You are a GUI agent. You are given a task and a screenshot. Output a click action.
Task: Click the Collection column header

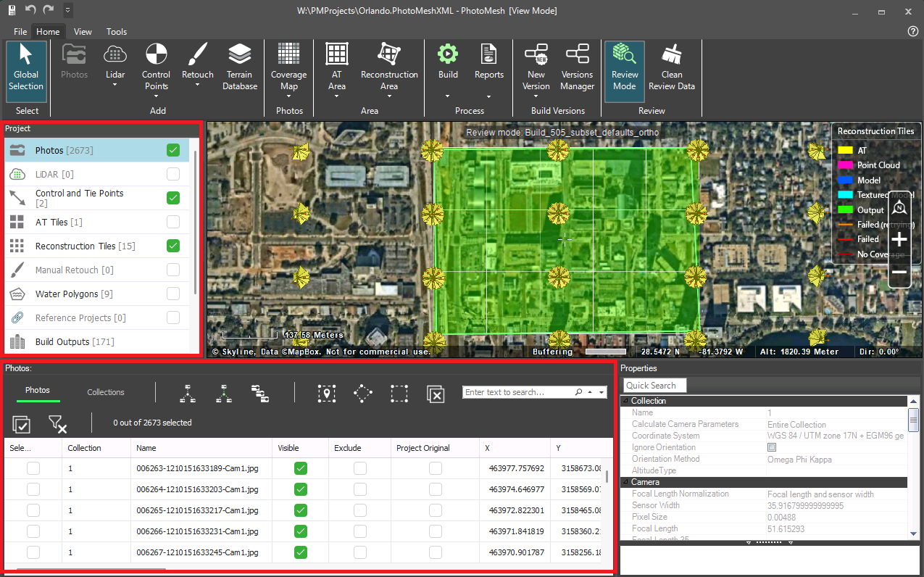[96, 448]
